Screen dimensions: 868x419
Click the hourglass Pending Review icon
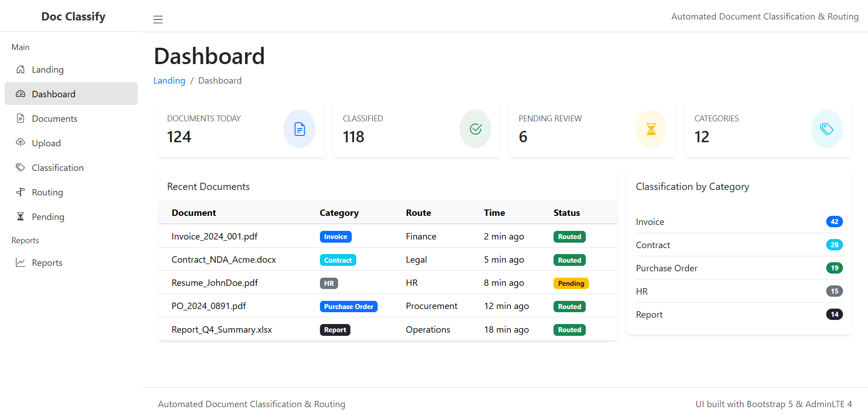click(x=651, y=129)
